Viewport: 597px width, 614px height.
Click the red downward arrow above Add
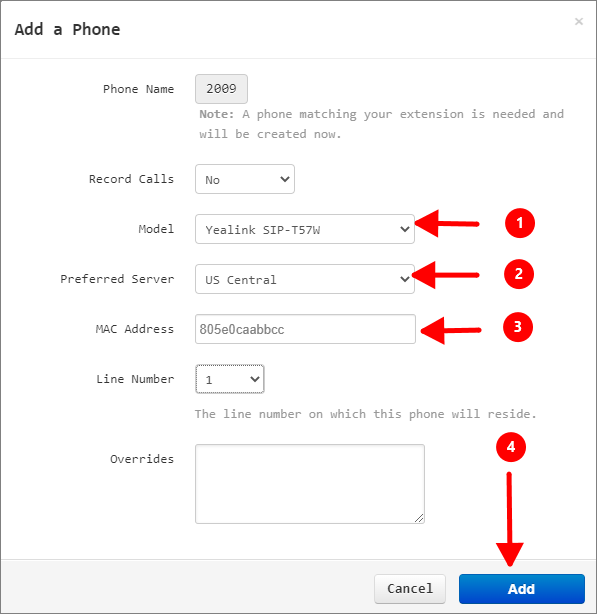tap(509, 519)
